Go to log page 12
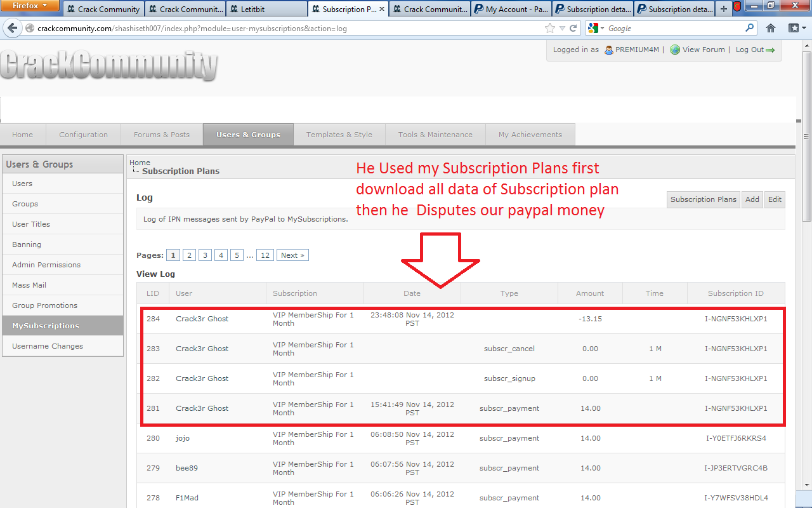The image size is (812, 508). (265, 255)
